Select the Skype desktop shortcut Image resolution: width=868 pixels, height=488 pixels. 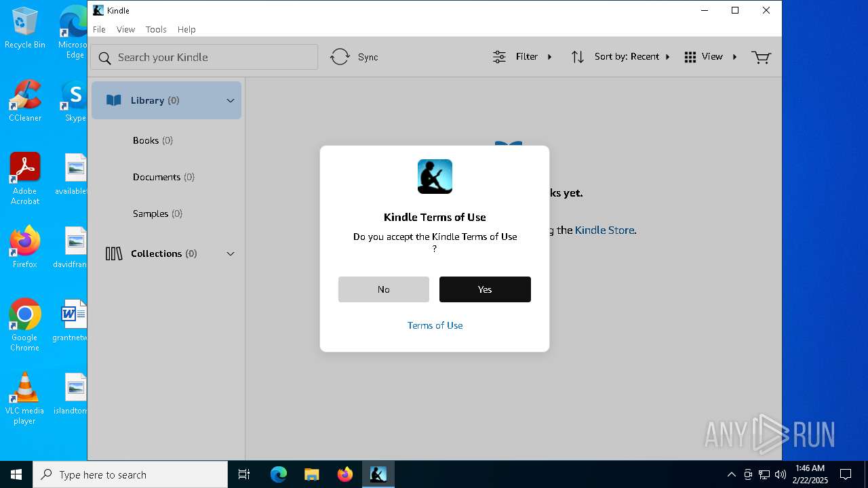pyautogui.click(x=74, y=101)
